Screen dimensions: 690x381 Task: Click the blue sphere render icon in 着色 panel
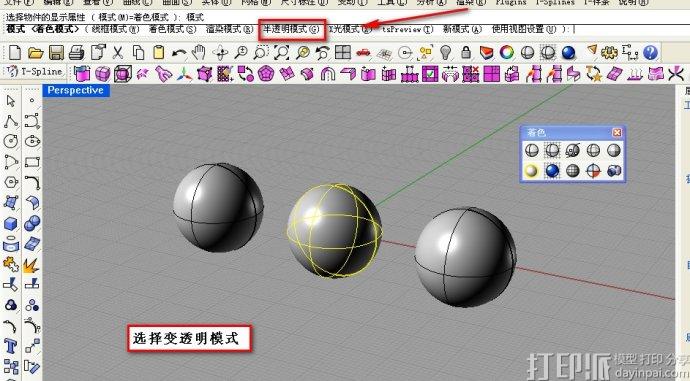[552, 171]
